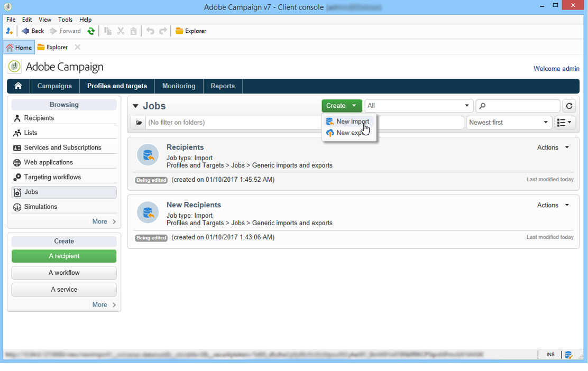Open Lists in Browsing panel

click(64, 133)
